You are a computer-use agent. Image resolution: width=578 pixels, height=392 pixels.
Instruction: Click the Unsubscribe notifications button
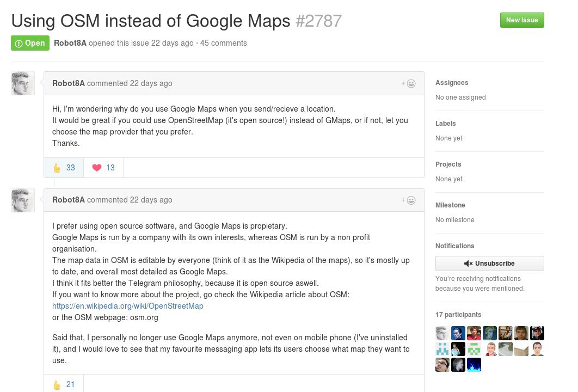[489, 264]
